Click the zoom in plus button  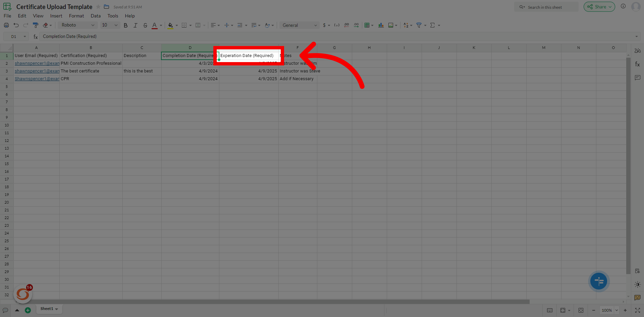click(x=625, y=310)
